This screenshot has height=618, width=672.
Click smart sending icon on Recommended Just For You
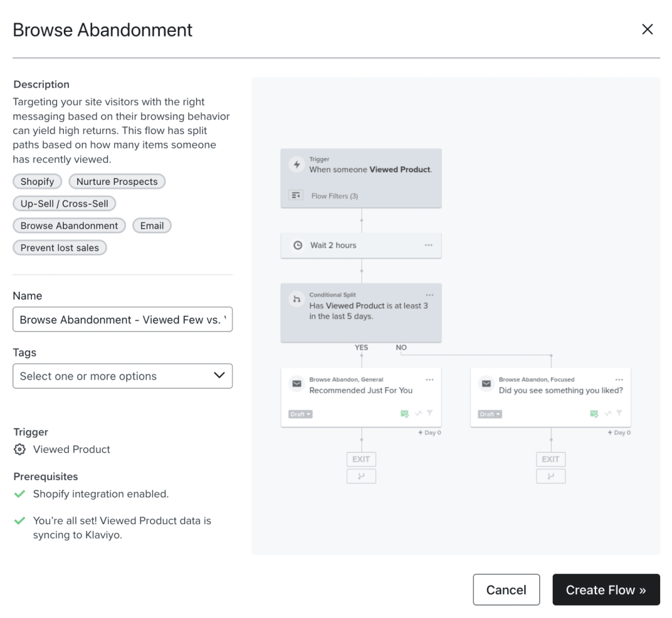405,413
